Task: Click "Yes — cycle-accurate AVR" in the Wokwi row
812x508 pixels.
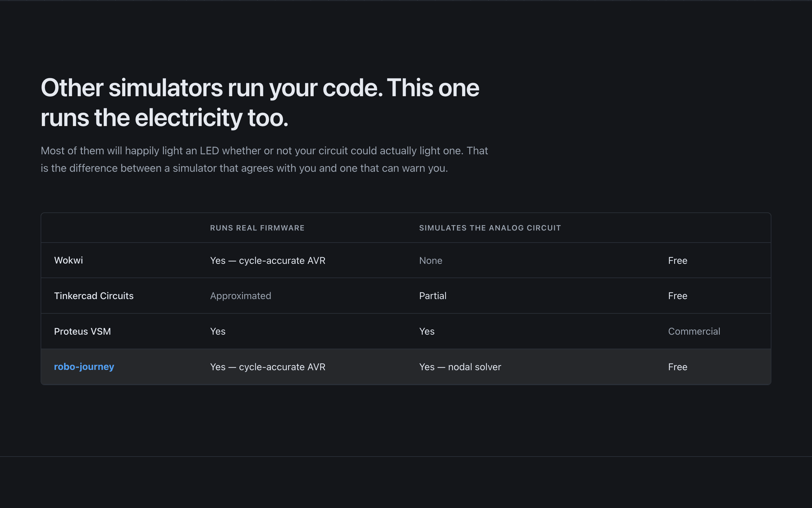Action: (267, 260)
